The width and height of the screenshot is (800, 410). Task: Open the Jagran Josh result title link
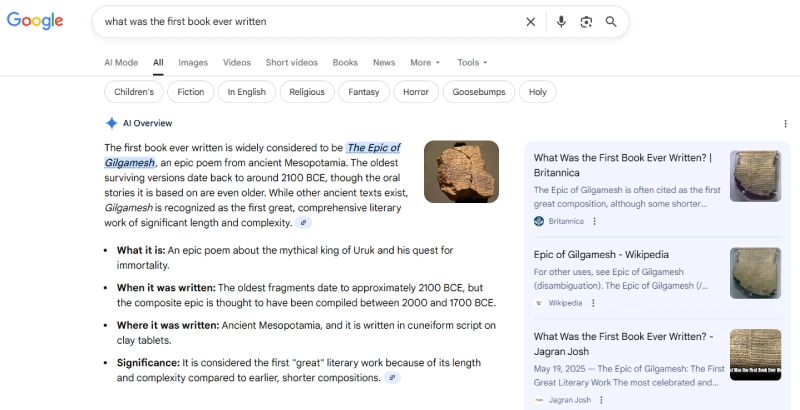pyautogui.click(x=623, y=344)
